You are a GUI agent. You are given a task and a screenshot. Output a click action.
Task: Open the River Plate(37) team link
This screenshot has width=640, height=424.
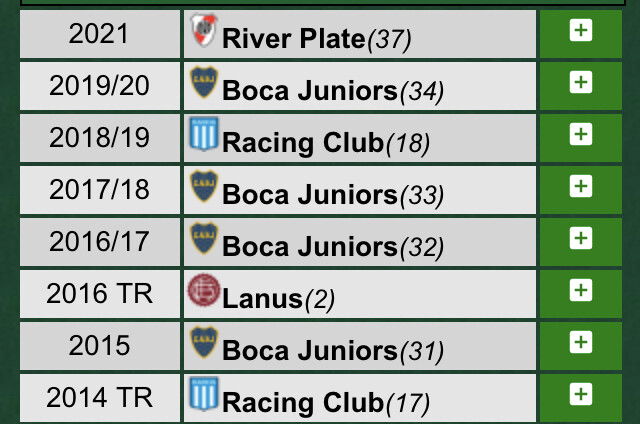coord(317,39)
